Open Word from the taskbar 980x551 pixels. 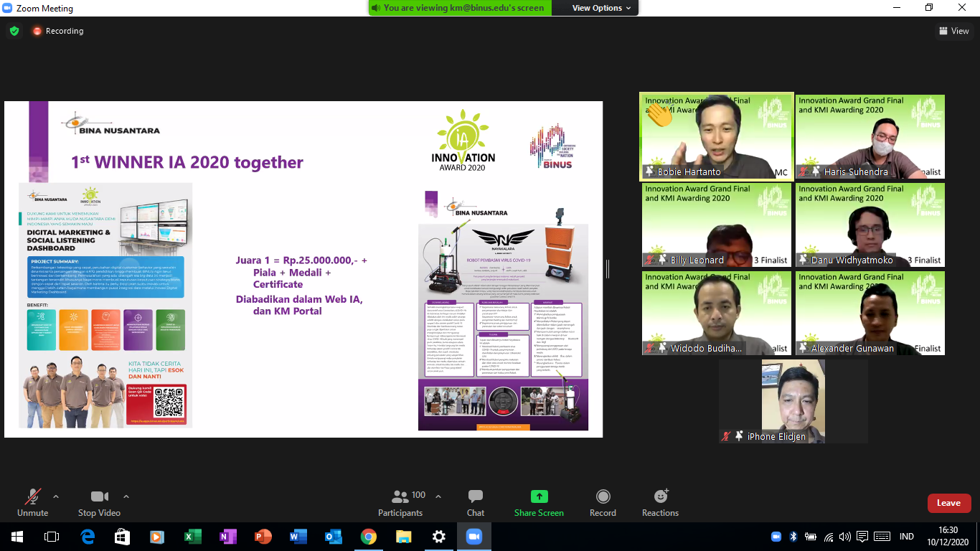298,537
